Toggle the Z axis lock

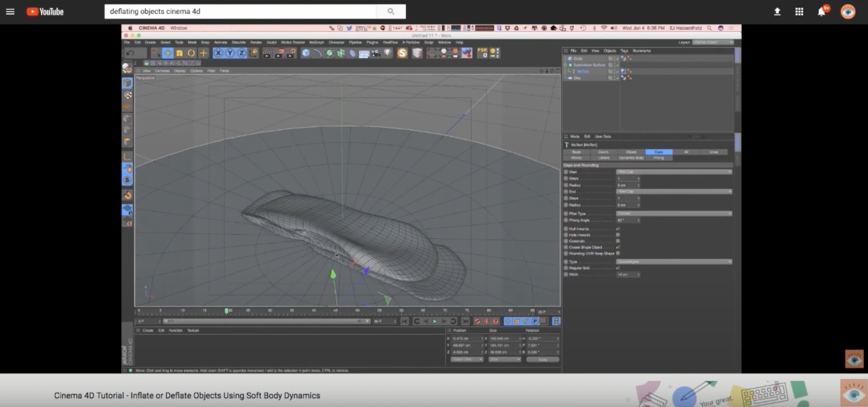pyautogui.click(x=241, y=53)
